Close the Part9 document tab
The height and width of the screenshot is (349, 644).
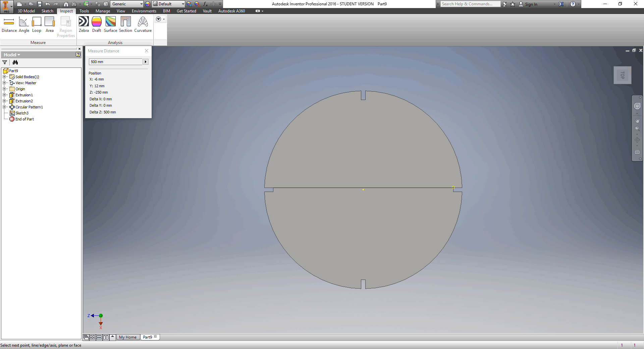point(155,337)
